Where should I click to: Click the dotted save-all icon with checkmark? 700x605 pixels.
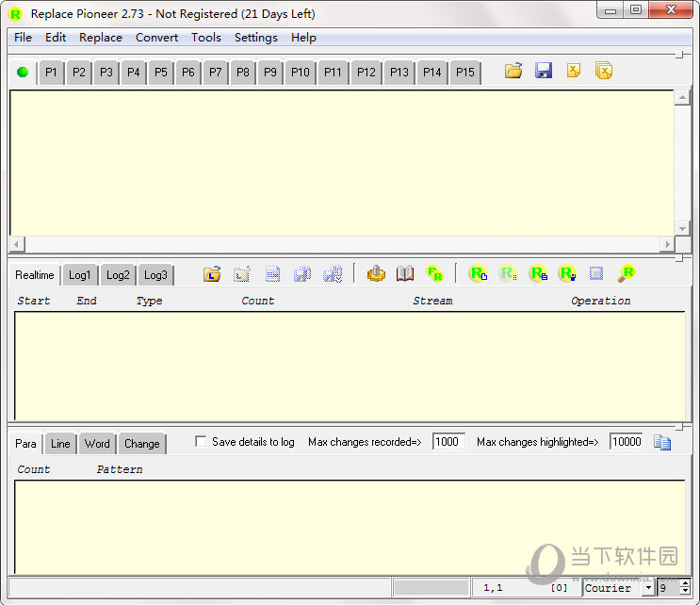pos(333,273)
